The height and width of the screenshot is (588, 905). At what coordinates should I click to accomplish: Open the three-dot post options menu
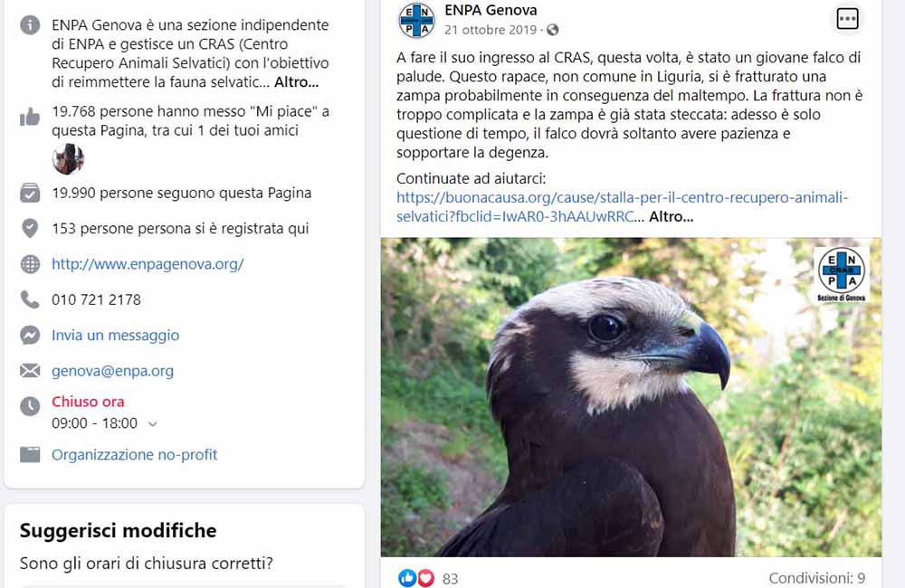click(847, 19)
